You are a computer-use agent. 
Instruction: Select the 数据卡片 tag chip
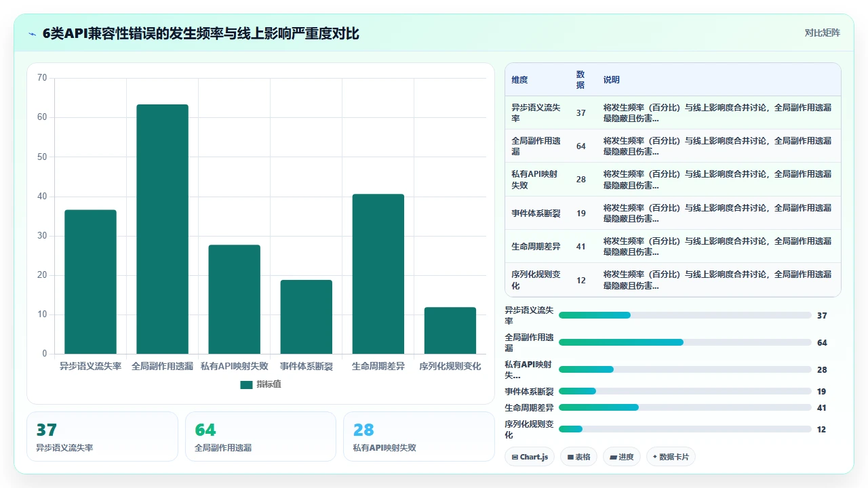pyautogui.click(x=671, y=457)
